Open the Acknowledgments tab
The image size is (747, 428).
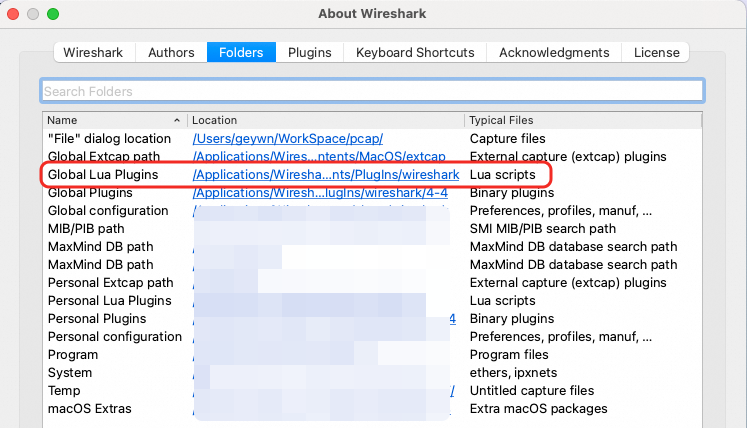pyautogui.click(x=554, y=52)
